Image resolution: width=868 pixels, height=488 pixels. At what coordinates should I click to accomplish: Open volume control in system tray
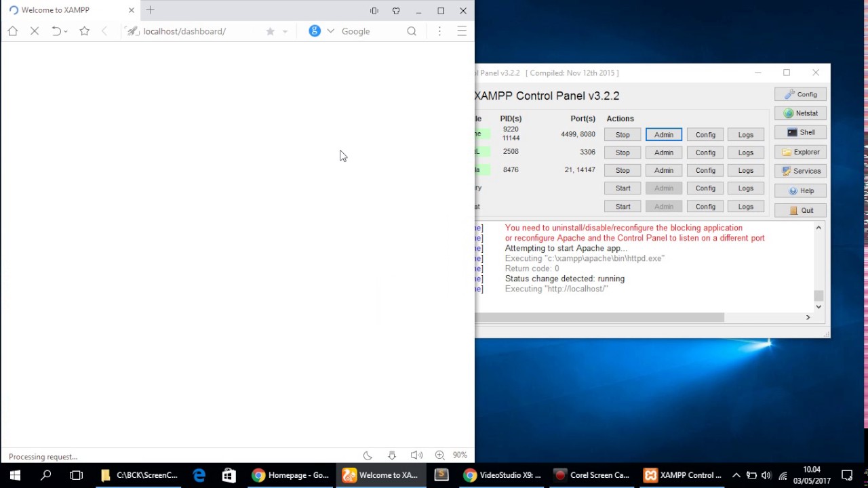click(766, 475)
